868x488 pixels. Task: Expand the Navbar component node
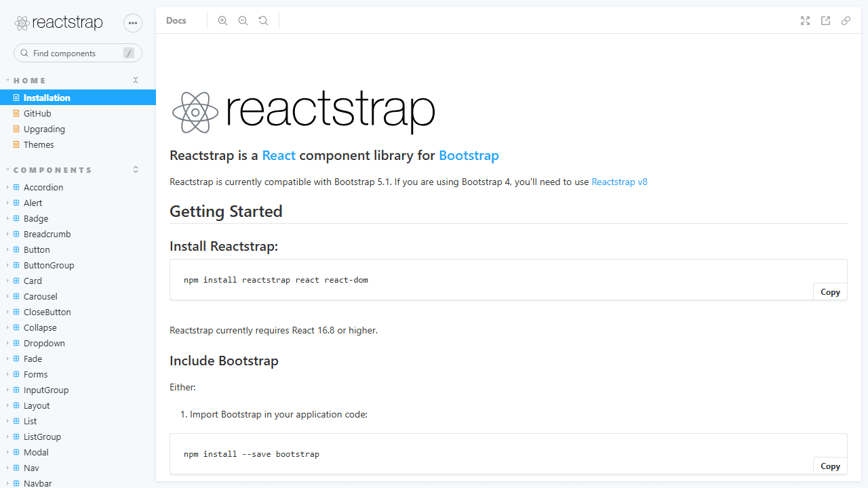pos(7,484)
